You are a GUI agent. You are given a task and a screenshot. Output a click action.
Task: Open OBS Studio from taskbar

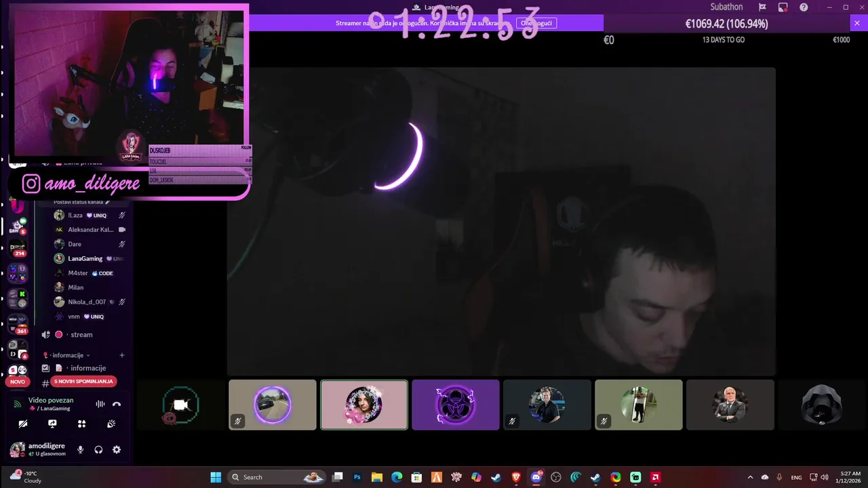click(x=556, y=477)
